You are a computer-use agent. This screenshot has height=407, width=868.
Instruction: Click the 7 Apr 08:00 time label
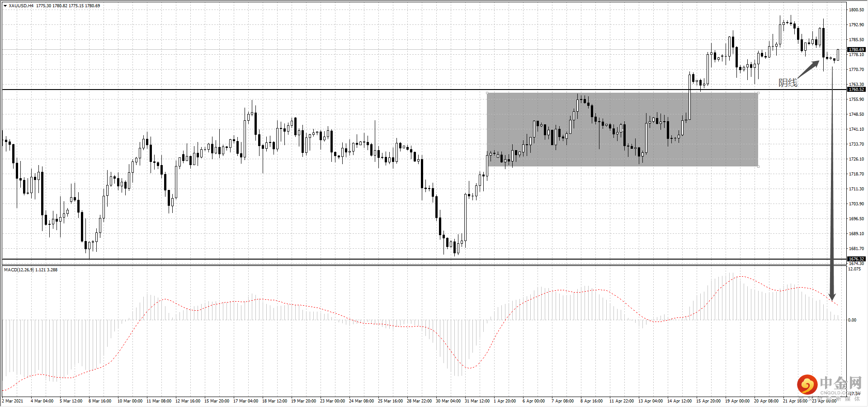click(x=562, y=401)
